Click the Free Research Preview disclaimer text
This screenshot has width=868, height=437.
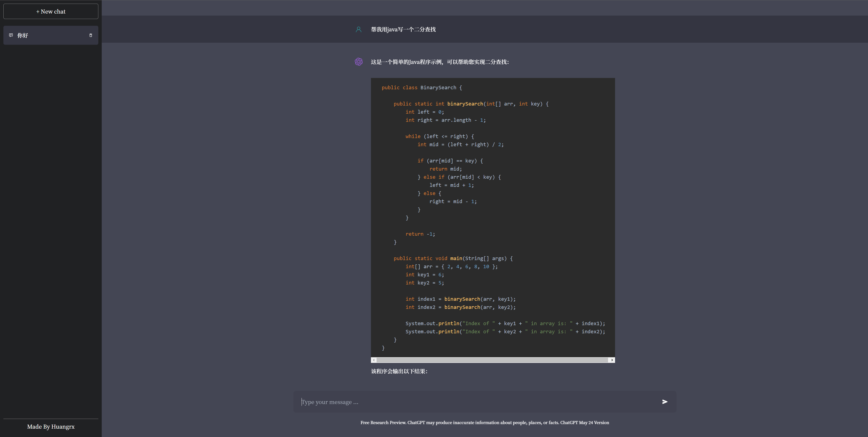[x=485, y=423]
